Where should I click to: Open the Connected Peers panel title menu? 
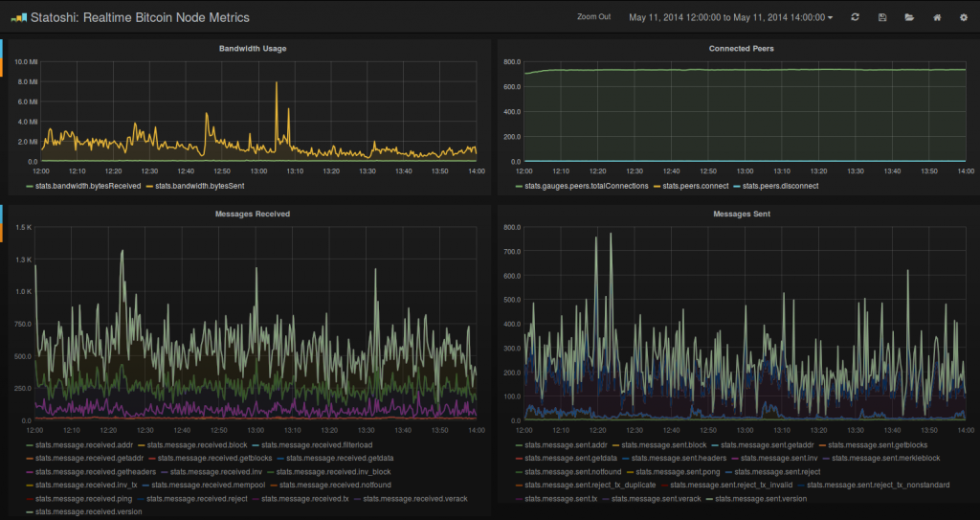click(742, 48)
